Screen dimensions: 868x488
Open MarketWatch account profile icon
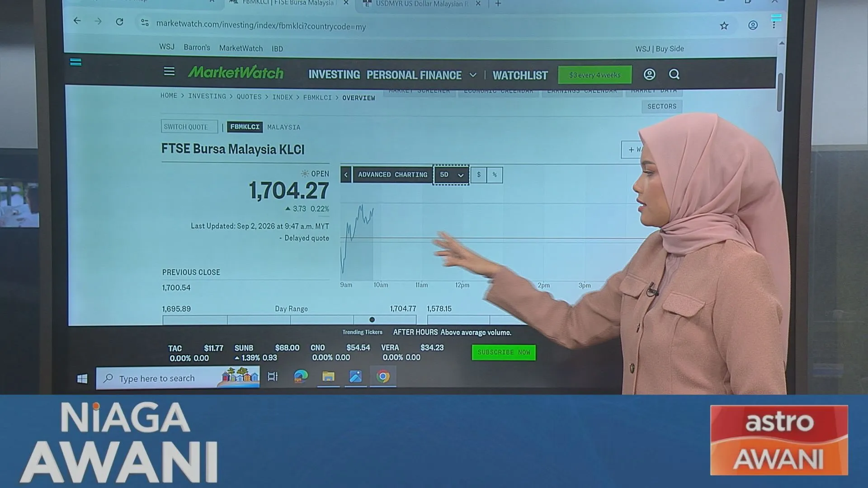[x=649, y=74]
